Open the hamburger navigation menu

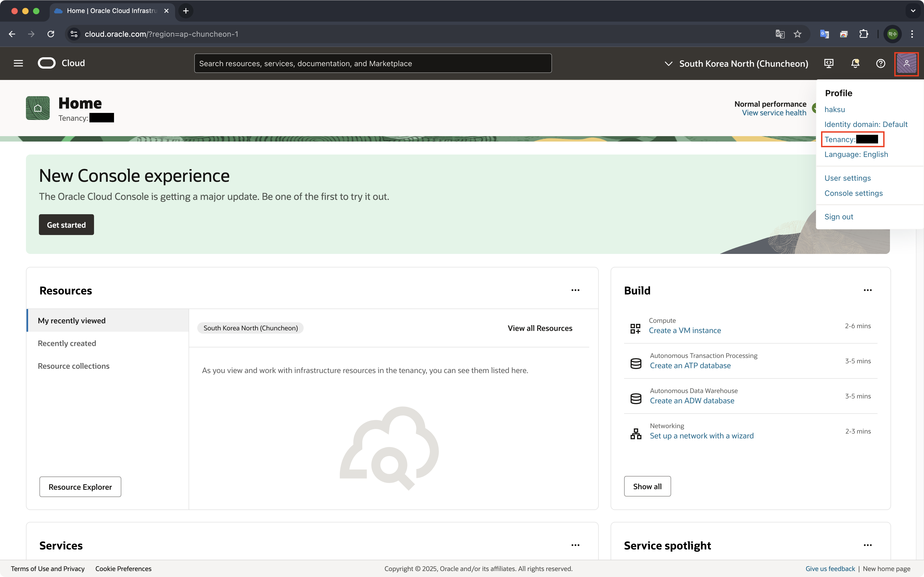(x=18, y=63)
